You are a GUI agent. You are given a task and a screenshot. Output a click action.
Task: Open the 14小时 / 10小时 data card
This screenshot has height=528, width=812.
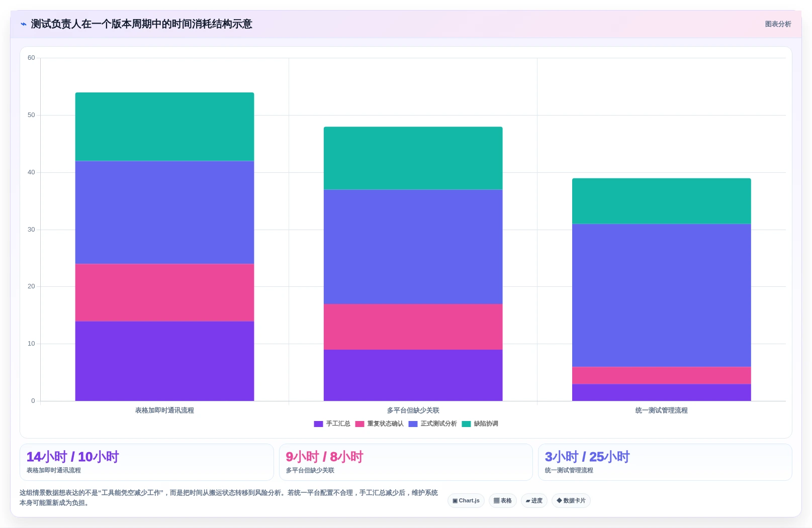point(147,462)
